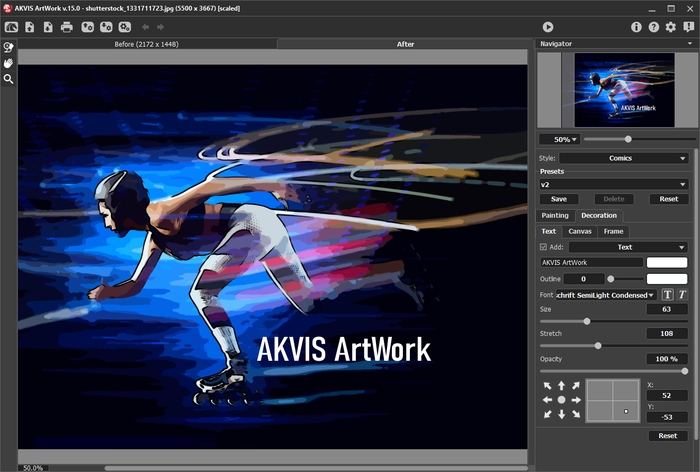Open Preferences gear icon
Image resolution: width=700 pixels, height=472 pixels.
click(x=671, y=27)
